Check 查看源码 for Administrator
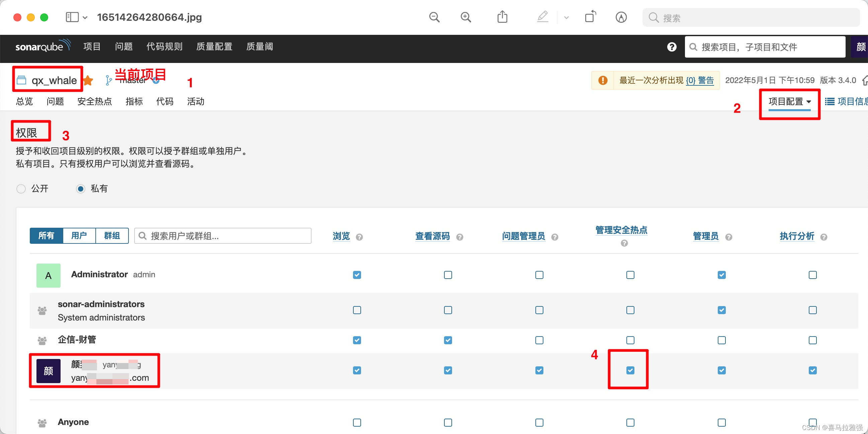This screenshot has width=868, height=434. click(x=448, y=275)
